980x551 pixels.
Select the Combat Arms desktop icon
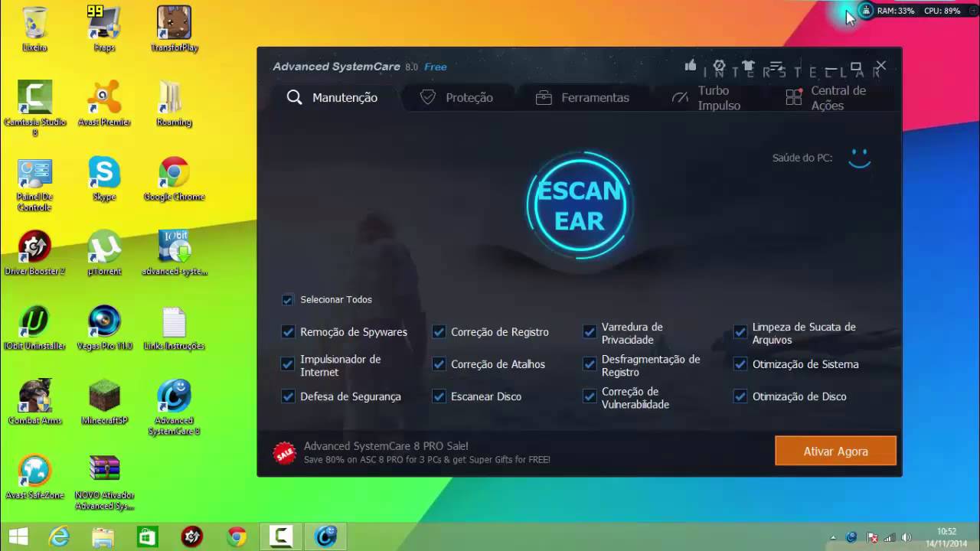[34, 402]
